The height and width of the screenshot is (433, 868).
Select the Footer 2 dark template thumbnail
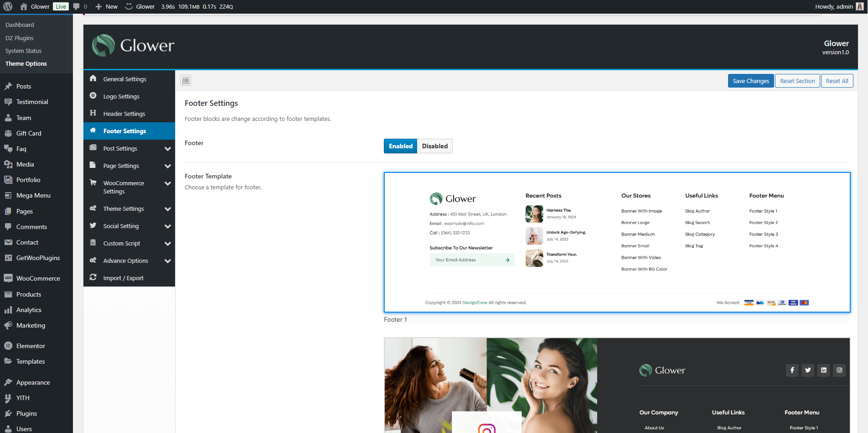(617, 386)
